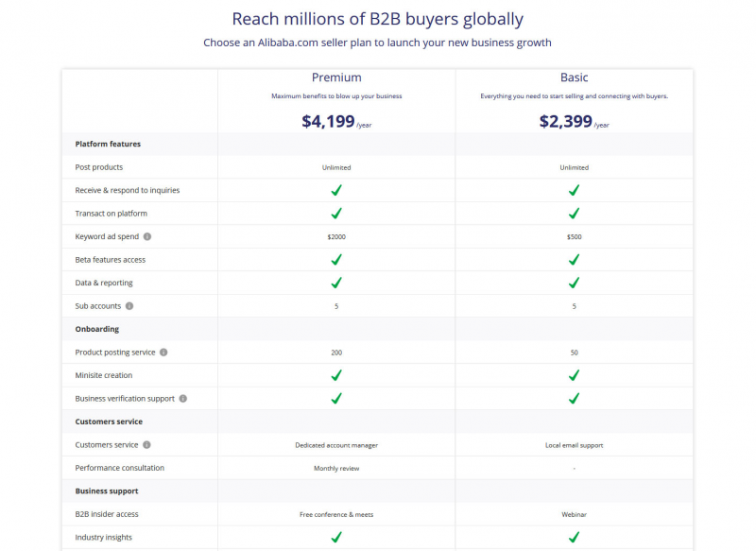Click the "Onboarding" section header
Viewport: 756px width, 551px height.
pyautogui.click(x=97, y=329)
